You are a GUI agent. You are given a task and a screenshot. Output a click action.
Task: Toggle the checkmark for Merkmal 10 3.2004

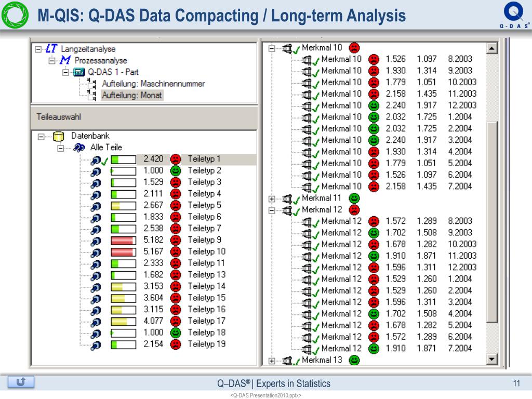coord(316,142)
